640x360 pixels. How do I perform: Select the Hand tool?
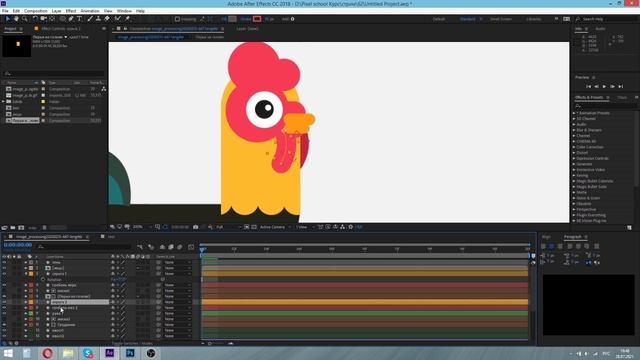(16, 19)
